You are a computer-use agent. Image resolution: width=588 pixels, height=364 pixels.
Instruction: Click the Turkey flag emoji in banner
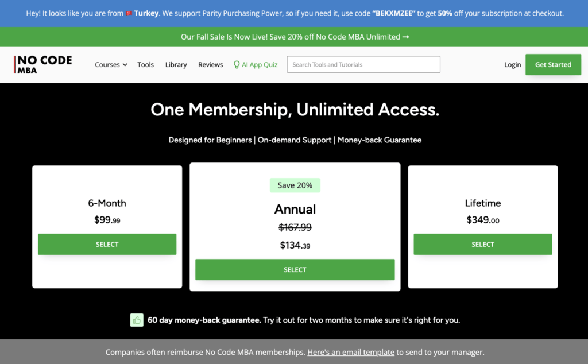[x=128, y=13]
